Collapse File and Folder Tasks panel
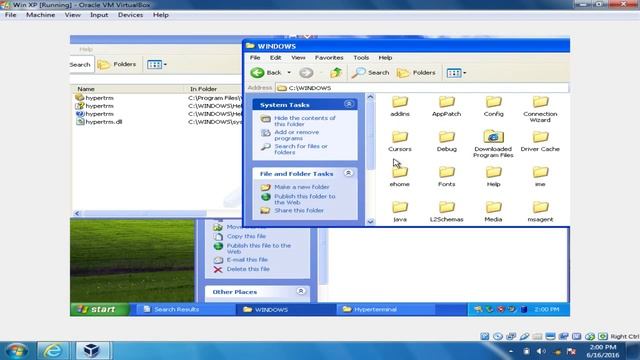Image resolution: width=640 pixels, height=360 pixels. [348, 173]
